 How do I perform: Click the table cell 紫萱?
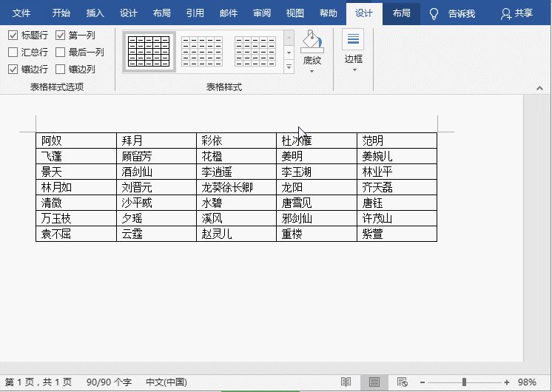tap(397, 234)
